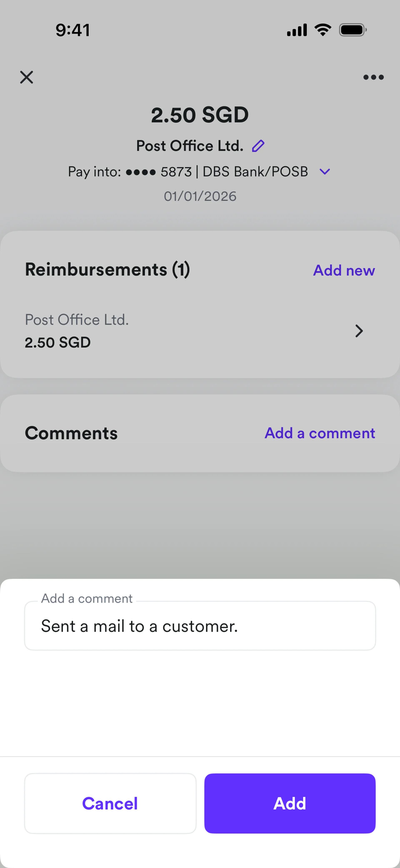Image resolution: width=400 pixels, height=868 pixels.
Task: Open the three-dot more options menu
Action: click(x=373, y=78)
